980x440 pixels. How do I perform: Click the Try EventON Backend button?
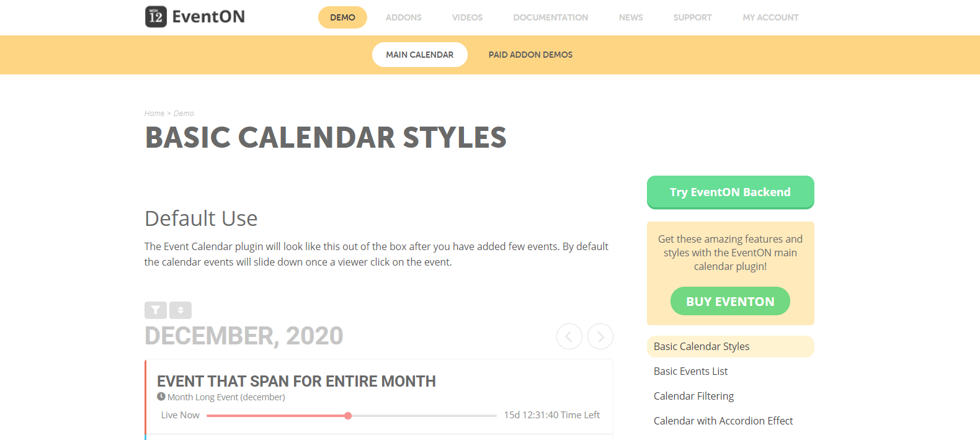[x=730, y=192]
